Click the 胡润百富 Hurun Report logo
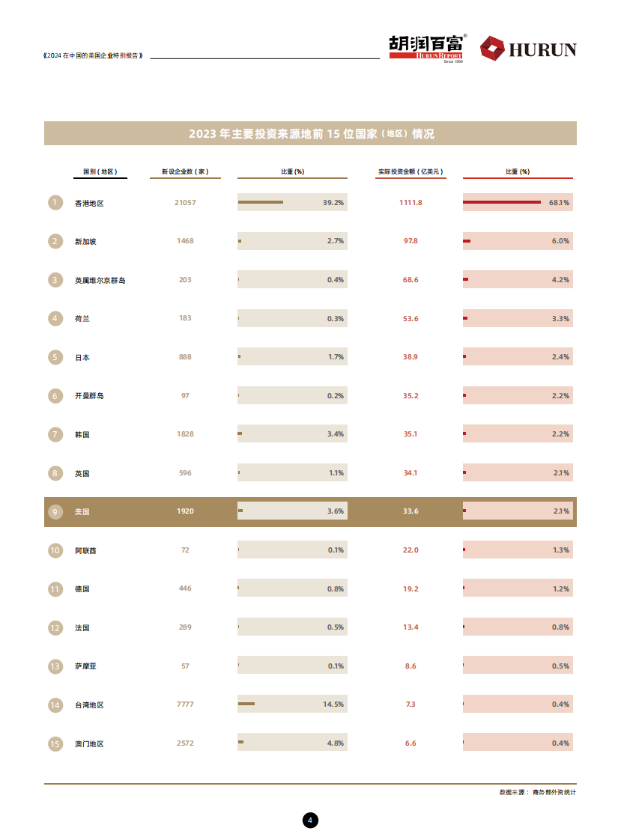The height and width of the screenshot is (840, 621). pyautogui.click(x=427, y=49)
